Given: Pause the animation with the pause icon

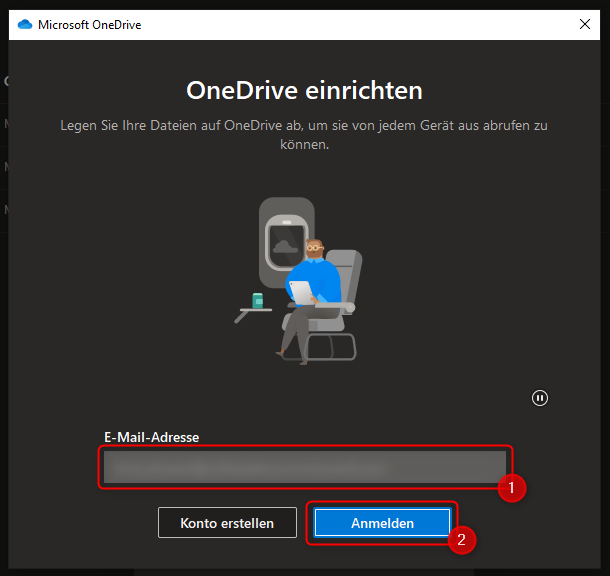Looking at the screenshot, I should [x=540, y=398].
